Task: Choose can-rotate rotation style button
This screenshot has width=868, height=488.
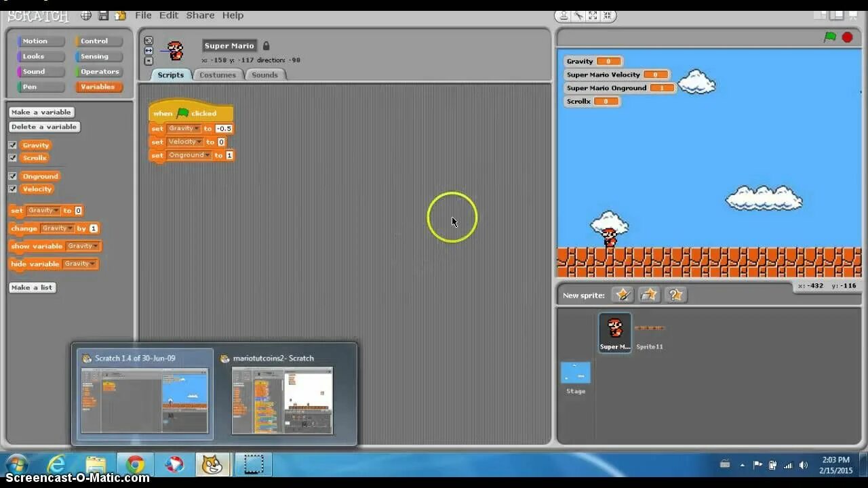Action: click(x=149, y=41)
